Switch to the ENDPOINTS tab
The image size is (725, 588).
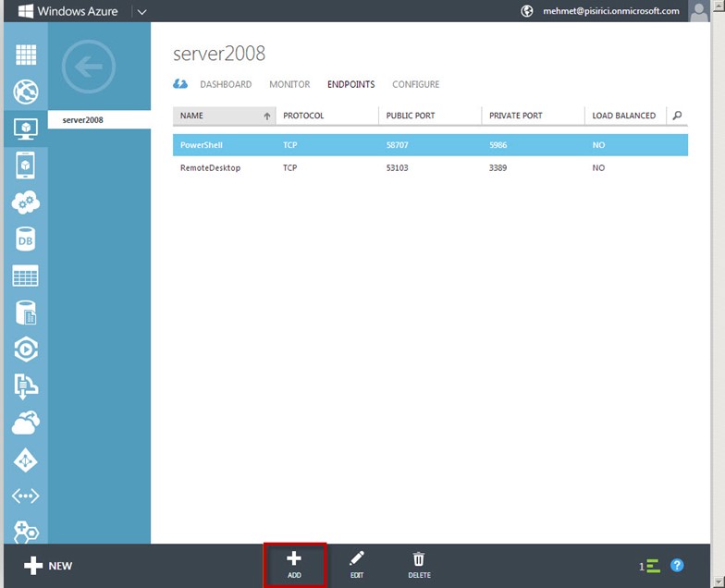[351, 85]
